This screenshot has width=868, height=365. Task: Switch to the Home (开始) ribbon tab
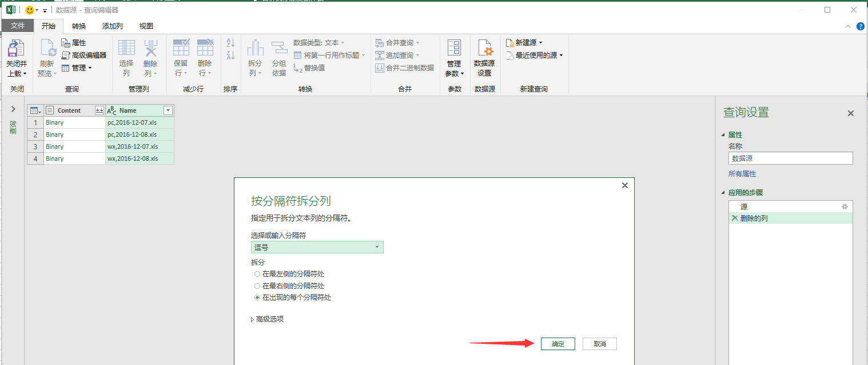(x=49, y=26)
